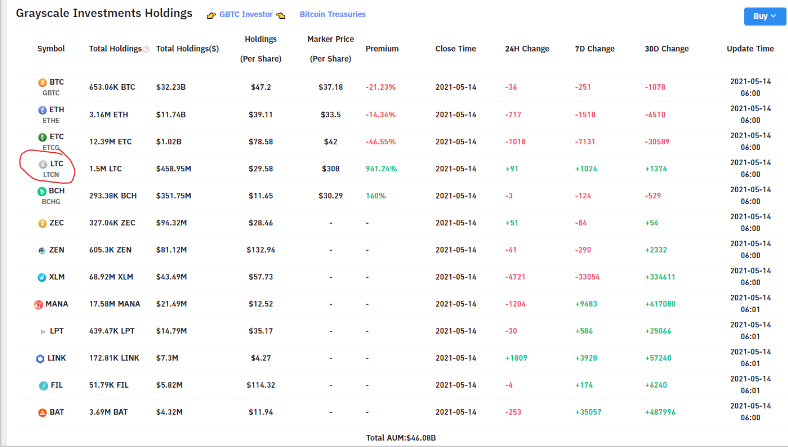
Task: Click the Zcash ZEC coin icon
Action: 42,223
